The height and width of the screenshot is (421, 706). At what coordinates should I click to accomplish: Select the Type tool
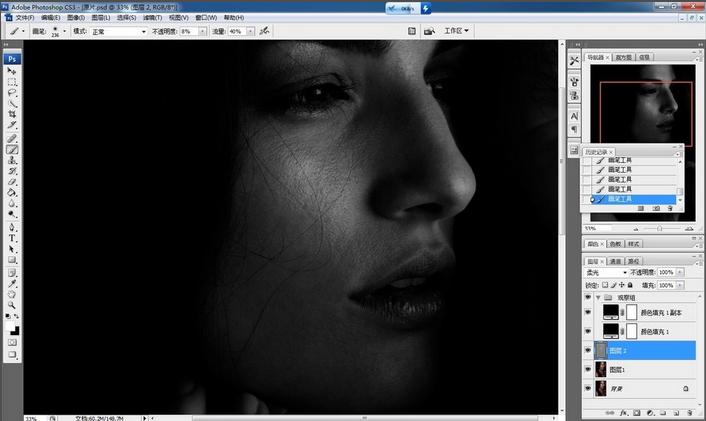(x=12, y=238)
